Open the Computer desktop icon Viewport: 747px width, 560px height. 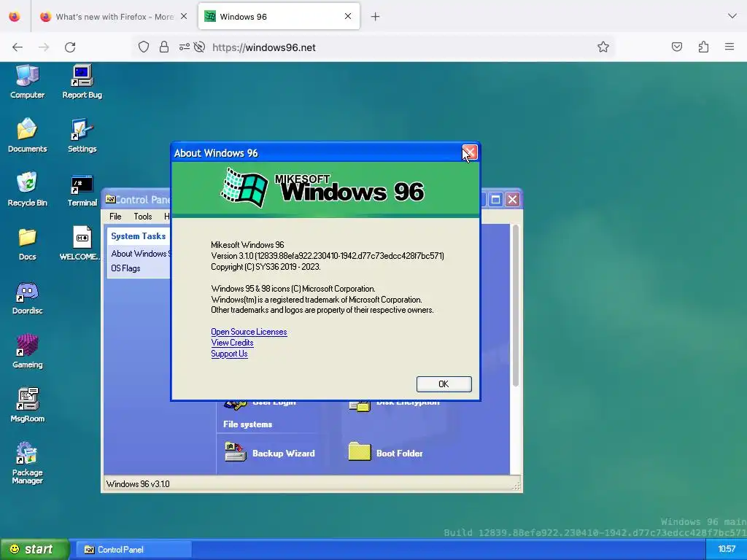coord(27,82)
